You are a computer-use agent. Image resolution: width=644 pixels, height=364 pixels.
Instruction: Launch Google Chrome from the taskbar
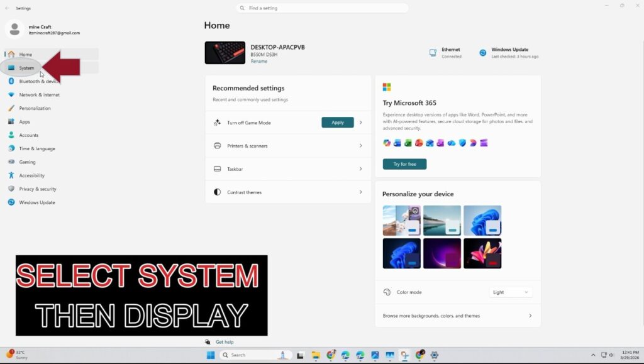(x=331, y=355)
